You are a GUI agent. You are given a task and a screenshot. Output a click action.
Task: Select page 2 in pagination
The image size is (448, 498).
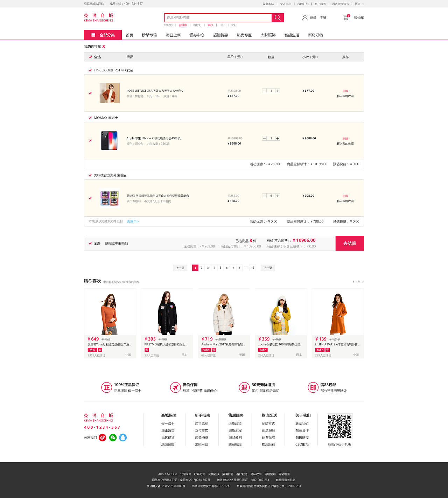click(x=202, y=268)
